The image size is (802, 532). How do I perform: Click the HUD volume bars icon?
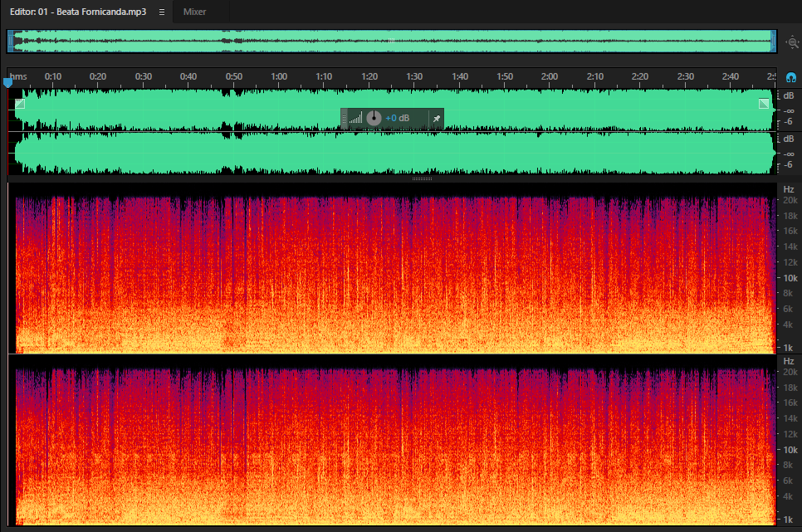(356, 118)
